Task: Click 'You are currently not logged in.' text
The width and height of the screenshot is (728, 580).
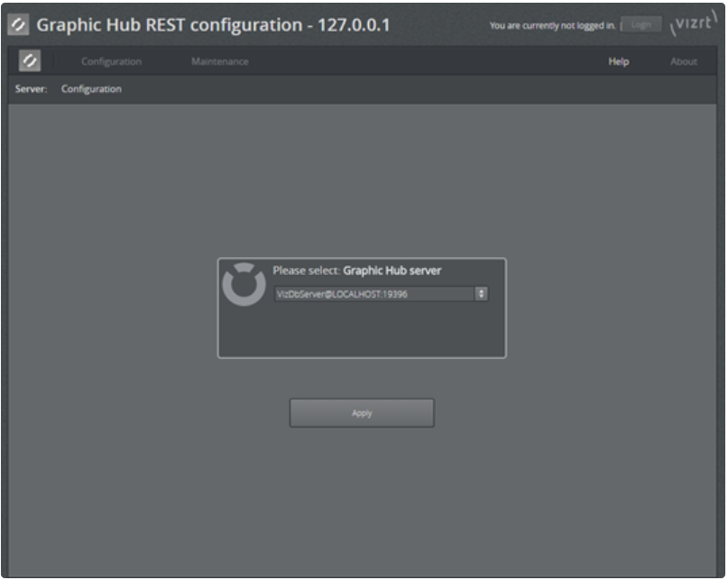Action: click(552, 25)
